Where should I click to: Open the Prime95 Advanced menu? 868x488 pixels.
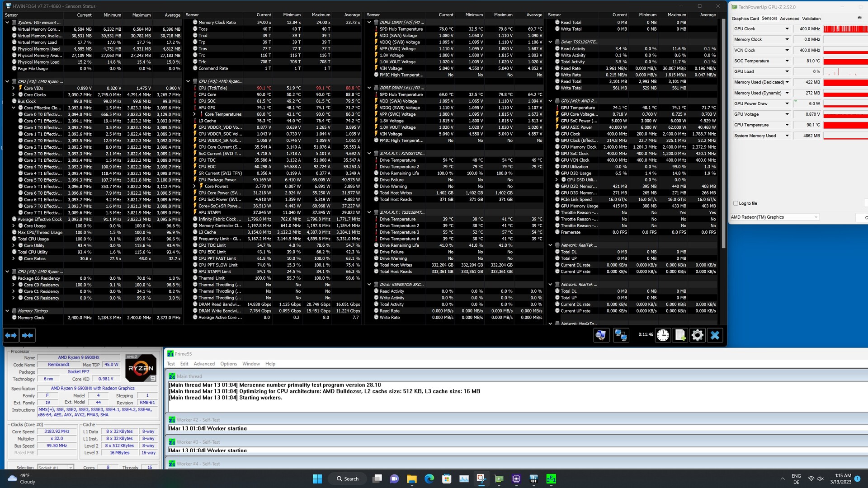coord(204,364)
